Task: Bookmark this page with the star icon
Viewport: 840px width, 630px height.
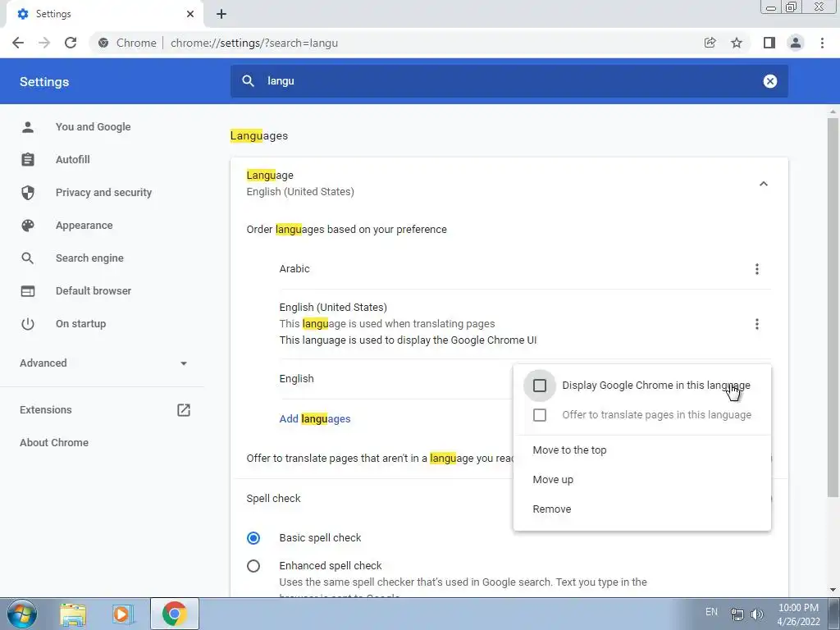Action: click(737, 43)
